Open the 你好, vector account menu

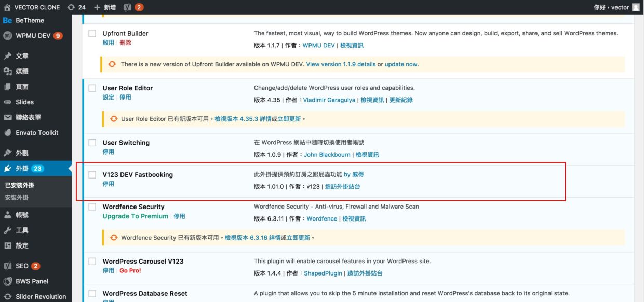616,7
